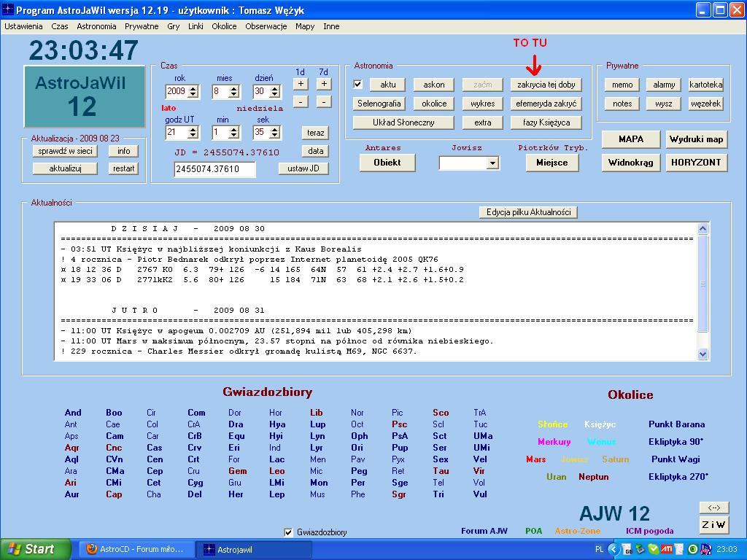Viewport: 747px width, 560px height.
Task: Open the memo button in Prywatne
Action: click(x=622, y=85)
